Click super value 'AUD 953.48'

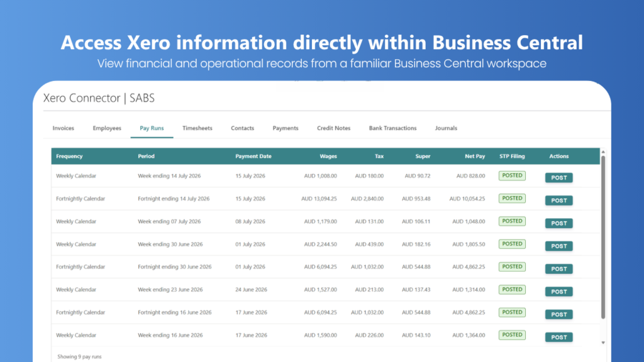tap(416, 199)
